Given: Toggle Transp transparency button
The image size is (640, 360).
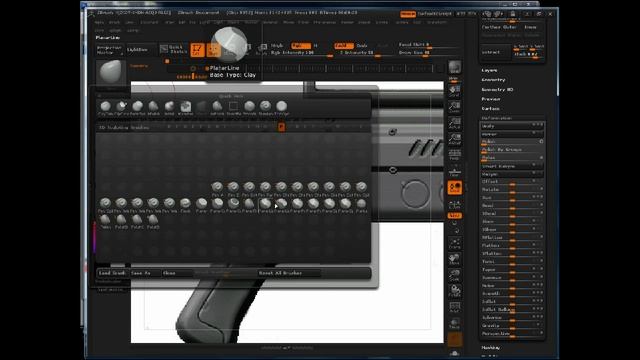Looking at the screenshot, I should pos(454,324).
